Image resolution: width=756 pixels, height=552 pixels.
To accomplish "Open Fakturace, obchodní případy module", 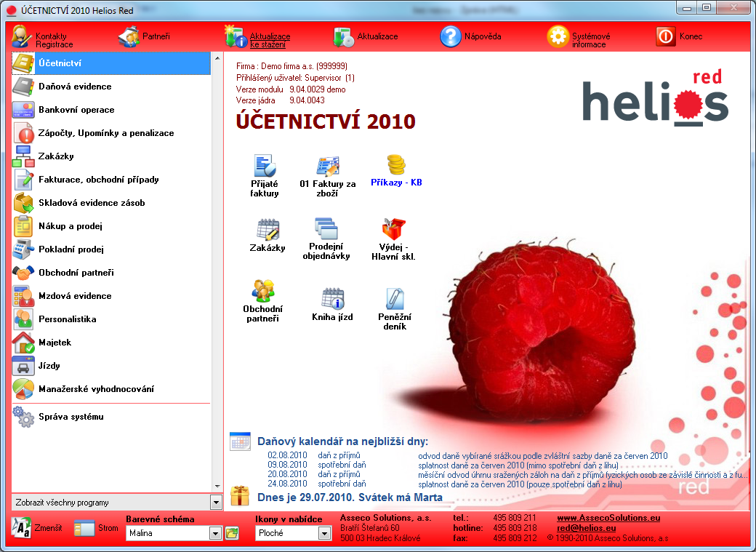I will coord(111,180).
